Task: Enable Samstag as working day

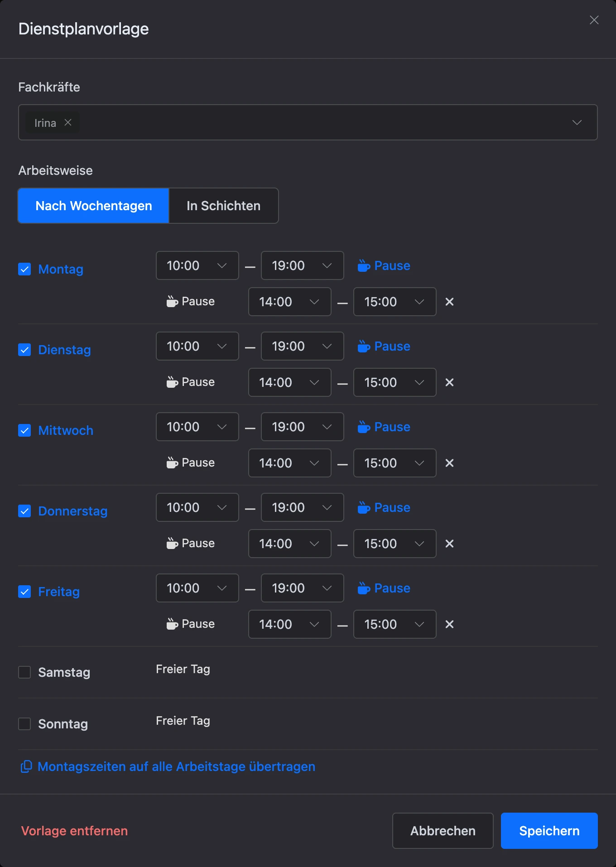Action: [x=24, y=672]
